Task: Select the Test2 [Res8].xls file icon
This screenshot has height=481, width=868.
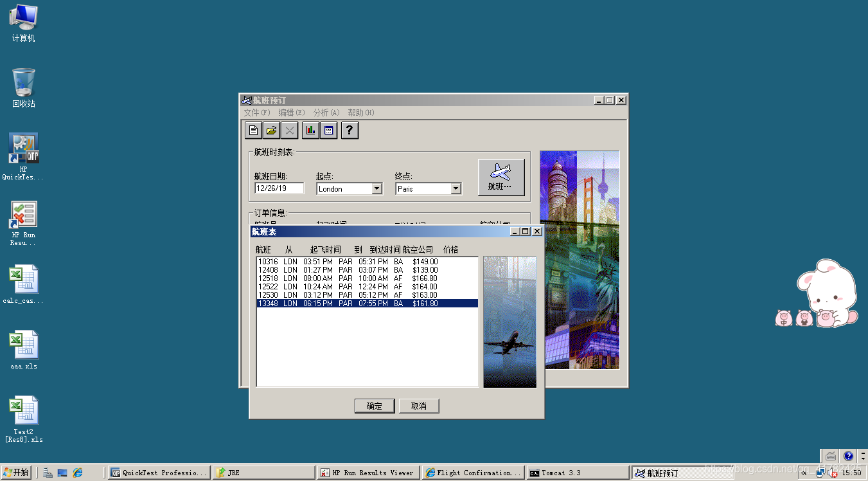Action: click(x=24, y=420)
